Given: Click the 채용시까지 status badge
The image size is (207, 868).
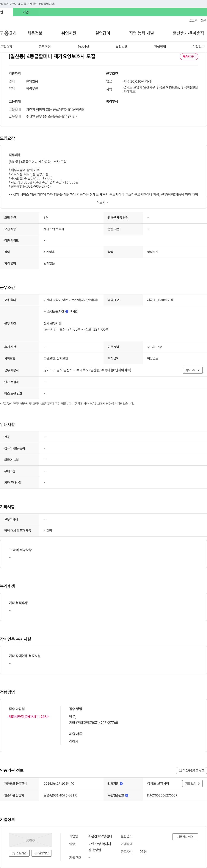Looking at the screenshot, I should pyautogui.click(x=189, y=57).
